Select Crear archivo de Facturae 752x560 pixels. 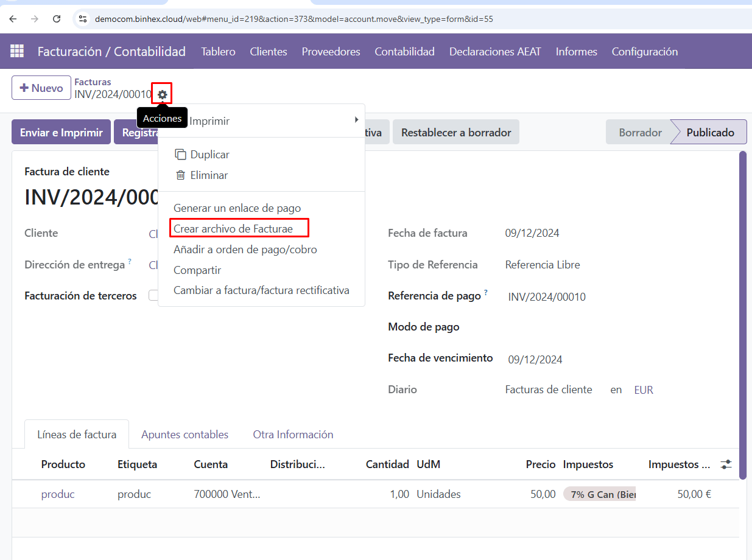(x=261, y=229)
